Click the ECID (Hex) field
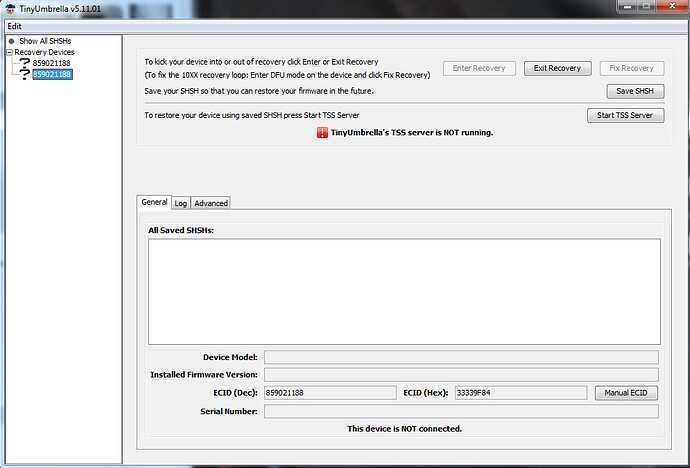 click(x=521, y=393)
